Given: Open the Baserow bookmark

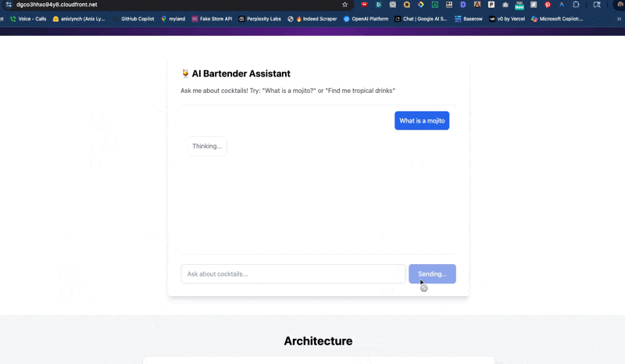Looking at the screenshot, I should pos(468,19).
